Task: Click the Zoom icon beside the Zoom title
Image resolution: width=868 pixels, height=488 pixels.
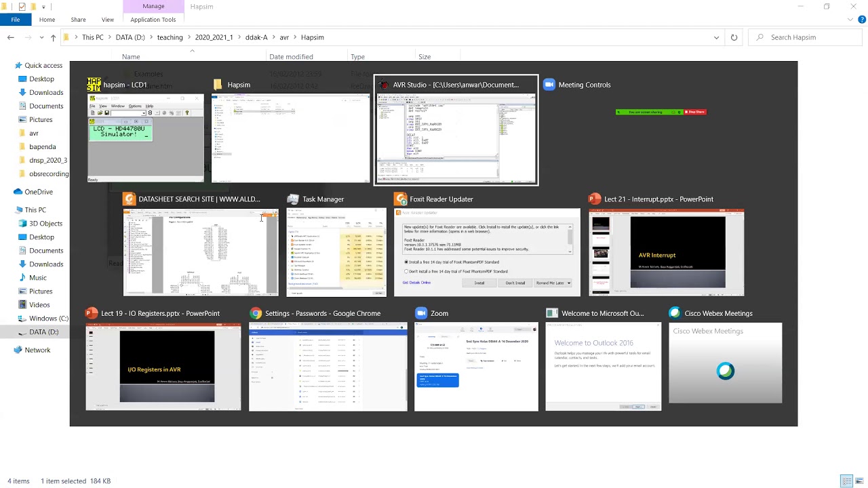Action: point(421,314)
